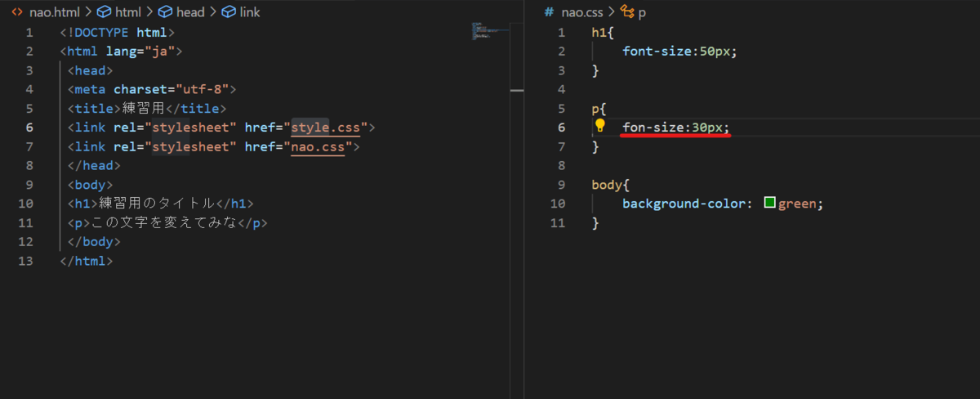
Task: Click the <!DOCTYPE html> text
Action: click(117, 33)
